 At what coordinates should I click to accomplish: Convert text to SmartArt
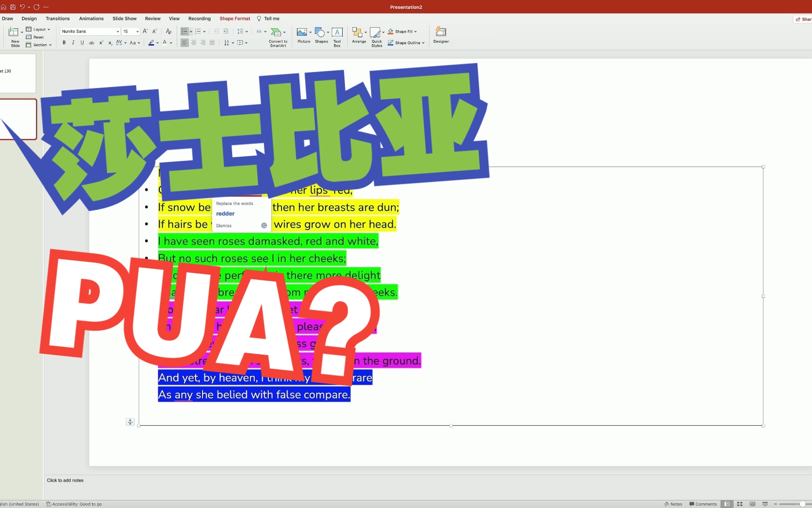[278, 37]
